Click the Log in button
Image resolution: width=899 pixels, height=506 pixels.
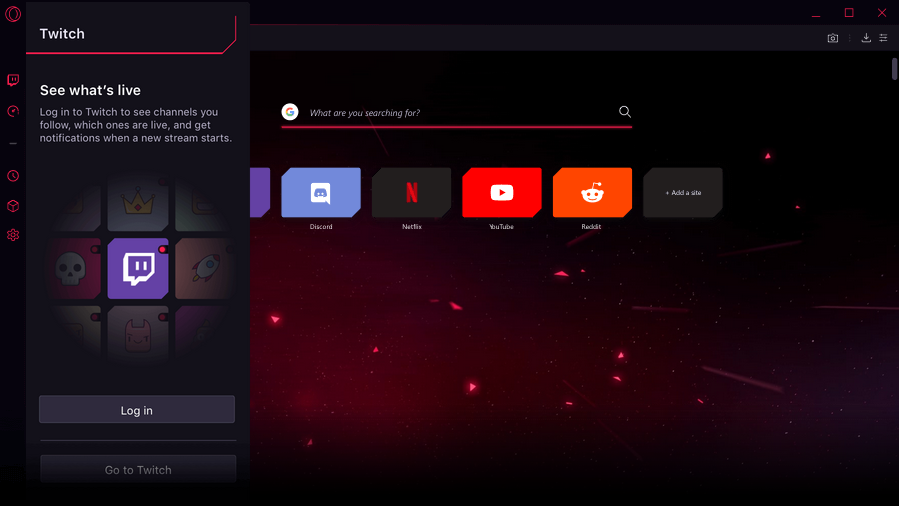pyautogui.click(x=137, y=409)
